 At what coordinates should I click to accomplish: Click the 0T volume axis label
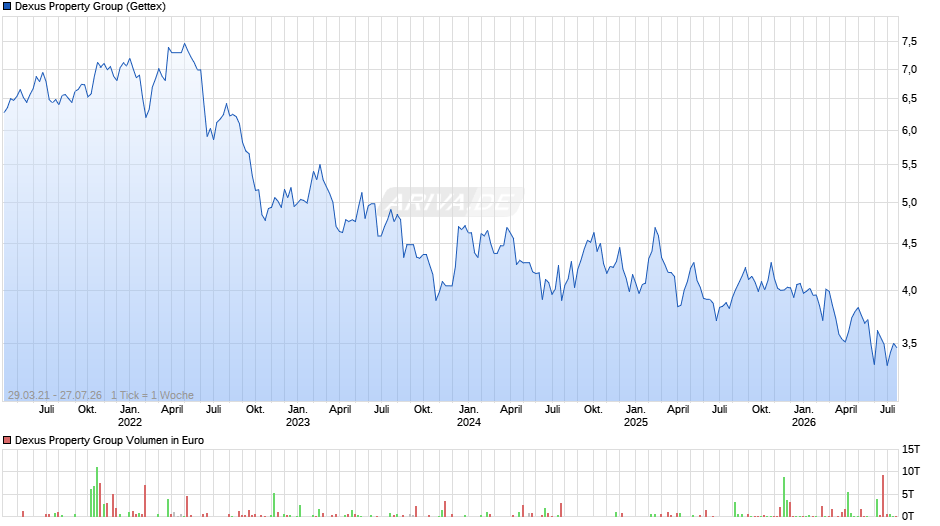(908, 516)
